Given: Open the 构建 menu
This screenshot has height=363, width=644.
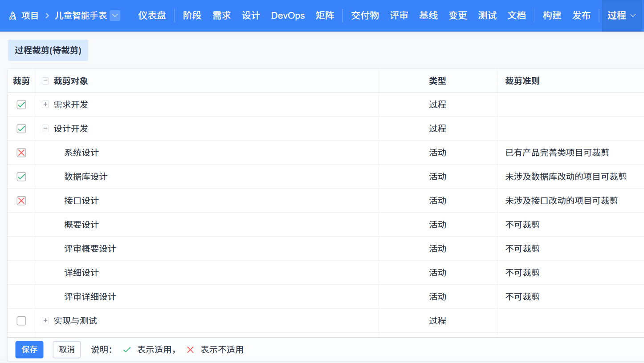Looking at the screenshot, I should (x=552, y=16).
